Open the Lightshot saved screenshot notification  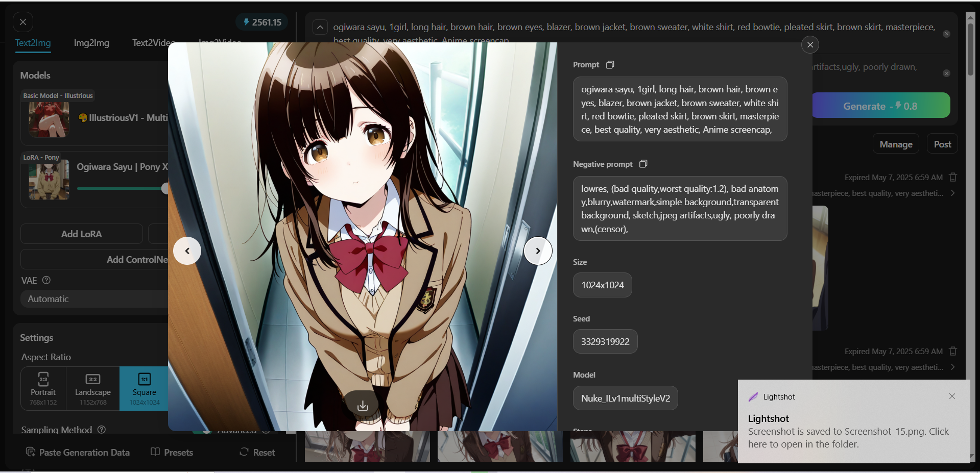(854, 421)
